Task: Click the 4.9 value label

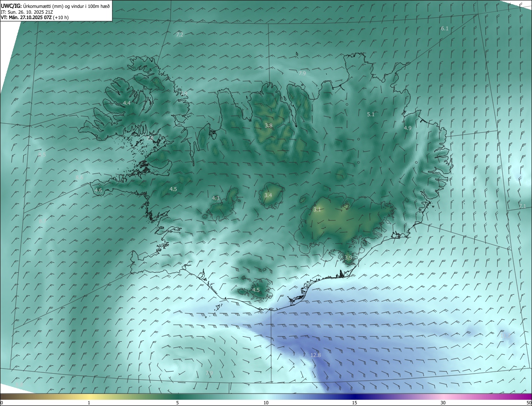Action: tap(408, 128)
